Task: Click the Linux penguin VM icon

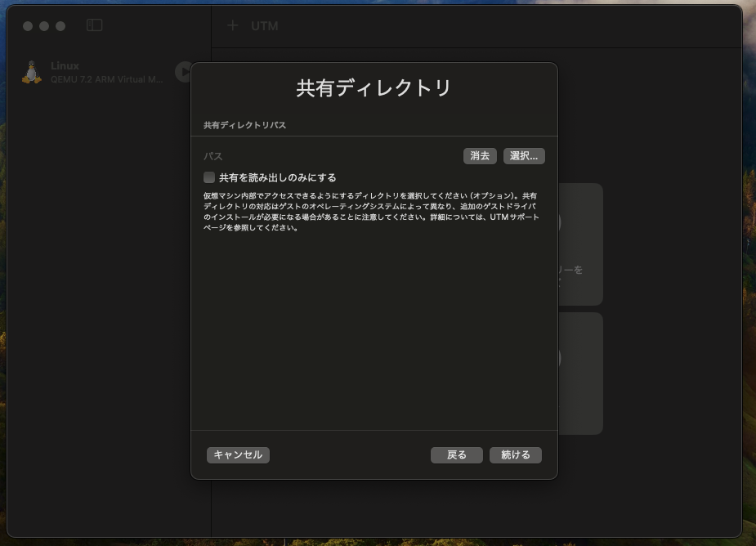Action: [x=31, y=72]
